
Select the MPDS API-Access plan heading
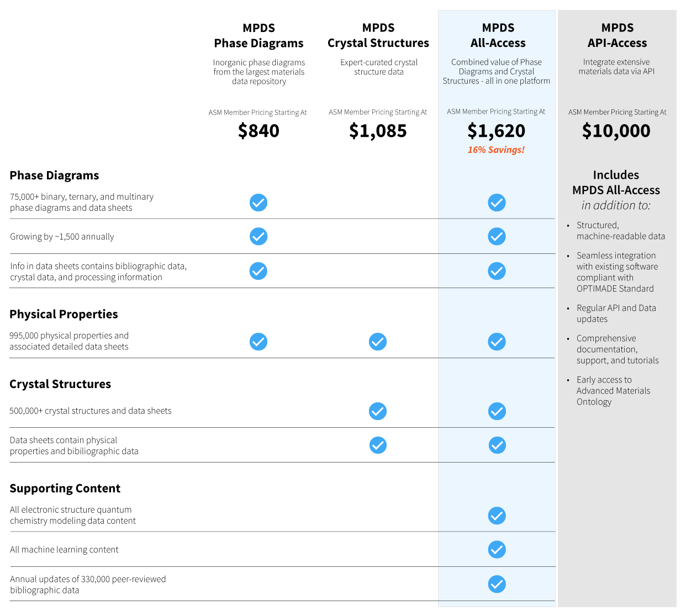[x=617, y=35]
